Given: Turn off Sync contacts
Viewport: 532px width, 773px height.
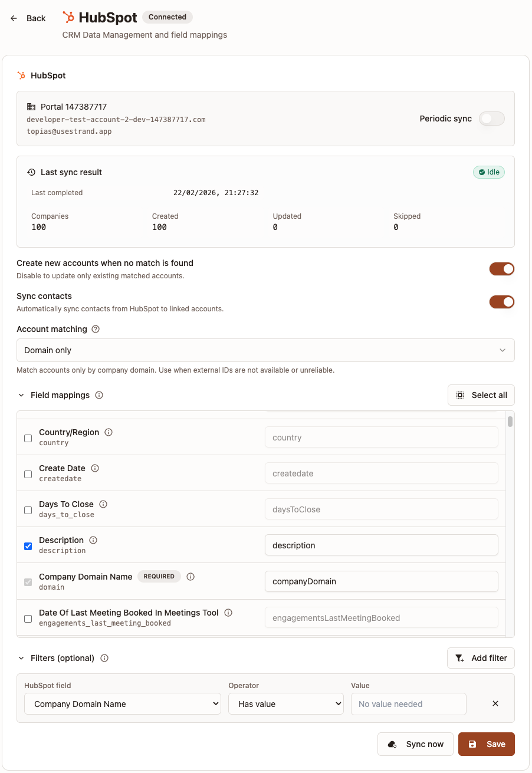Looking at the screenshot, I should pyautogui.click(x=502, y=302).
